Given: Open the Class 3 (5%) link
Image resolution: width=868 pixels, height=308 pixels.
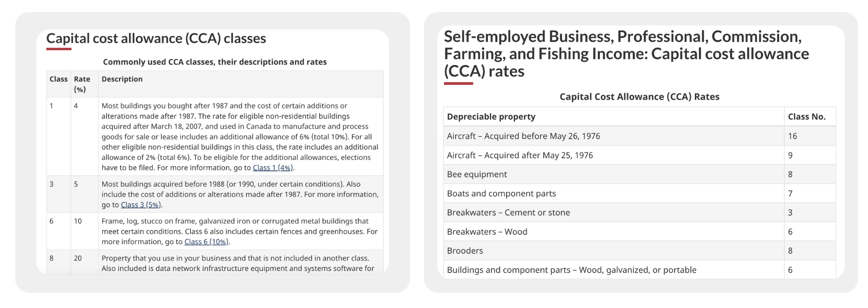Looking at the screenshot, I should coord(140,205).
